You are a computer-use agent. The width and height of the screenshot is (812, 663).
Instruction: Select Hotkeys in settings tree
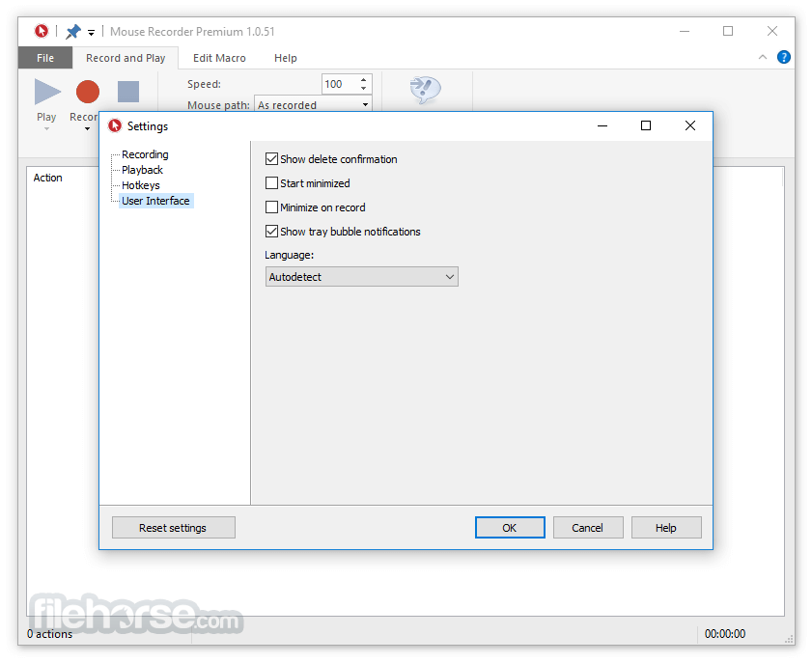tap(141, 185)
